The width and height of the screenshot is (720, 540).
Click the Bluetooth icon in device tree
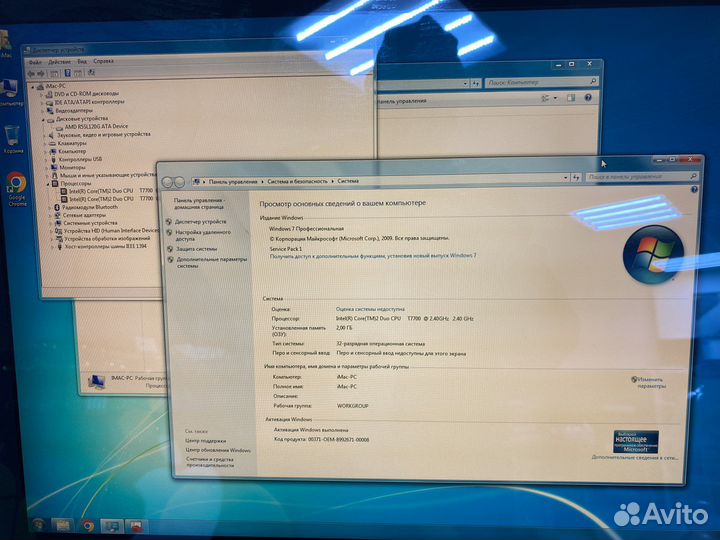tap(57, 208)
